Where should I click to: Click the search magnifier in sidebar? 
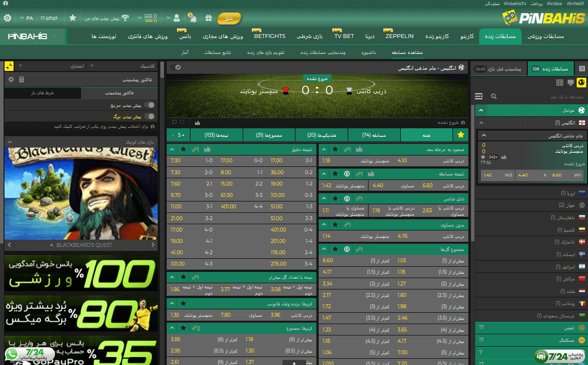pyautogui.click(x=494, y=97)
